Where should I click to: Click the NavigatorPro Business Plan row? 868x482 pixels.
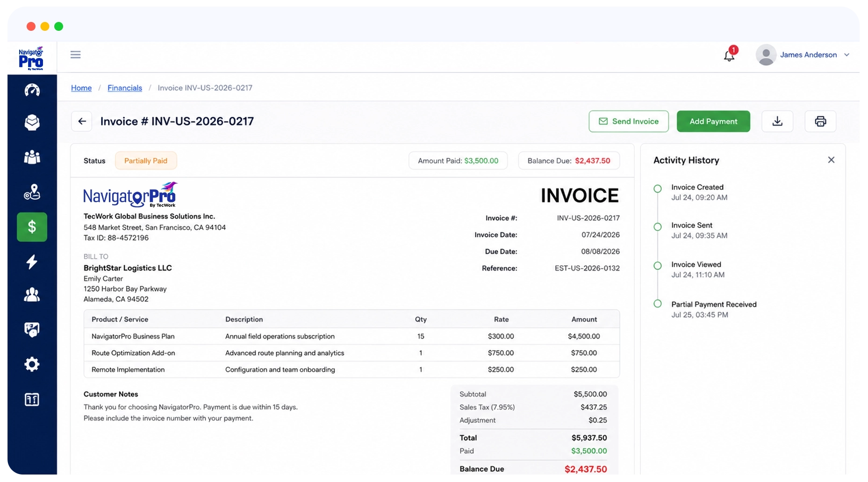(x=352, y=336)
